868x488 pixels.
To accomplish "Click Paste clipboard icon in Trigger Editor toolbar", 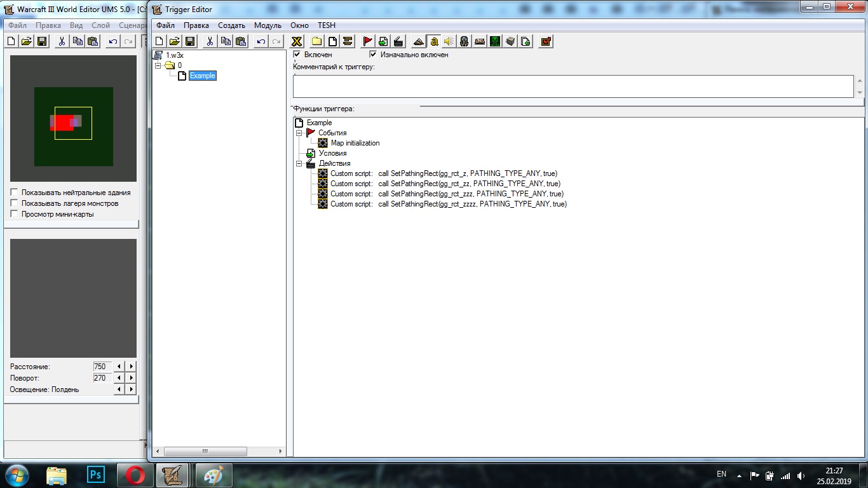I will click(241, 41).
